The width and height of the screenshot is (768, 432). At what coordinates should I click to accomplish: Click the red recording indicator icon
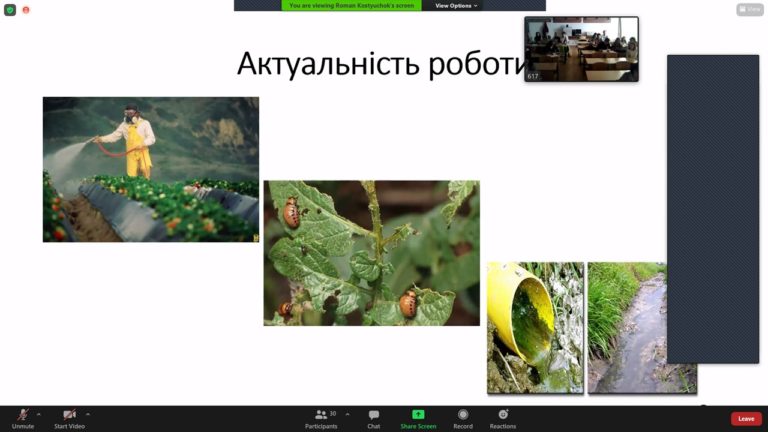tap(26, 10)
